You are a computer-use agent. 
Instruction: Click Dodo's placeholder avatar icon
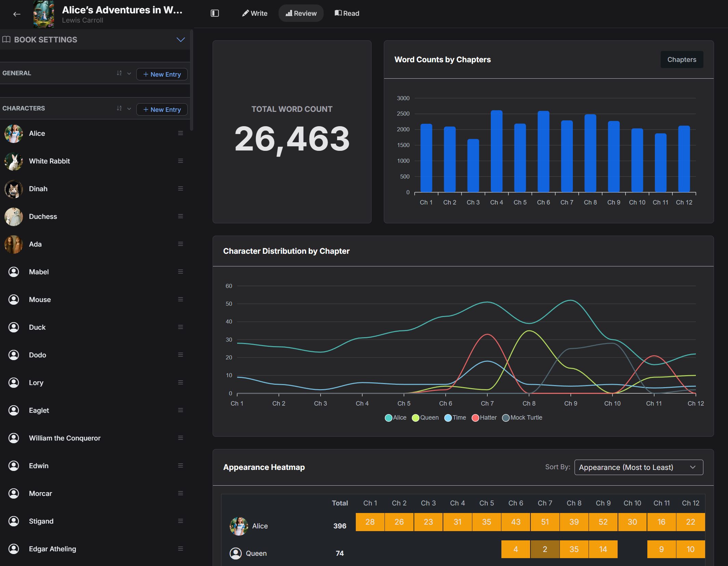pyautogui.click(x=14, y=355)
